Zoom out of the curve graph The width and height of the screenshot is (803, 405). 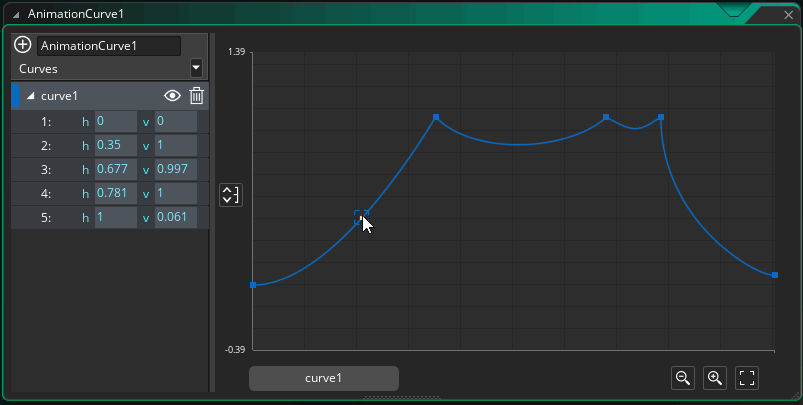683,378
